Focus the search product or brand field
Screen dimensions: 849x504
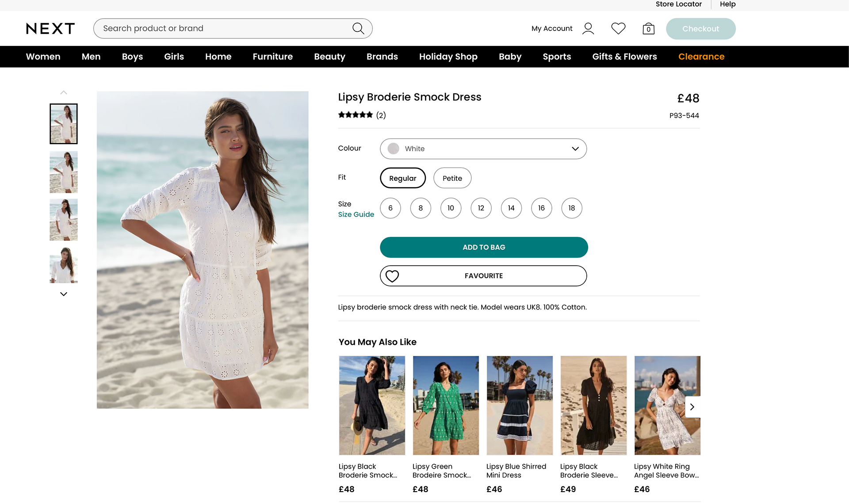[x=233, y=28]
